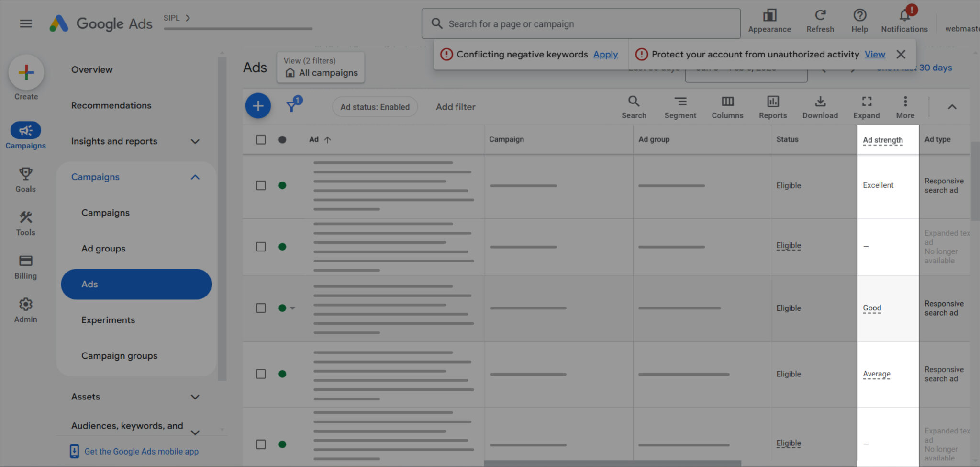Open the Help menu

[859, 21]
